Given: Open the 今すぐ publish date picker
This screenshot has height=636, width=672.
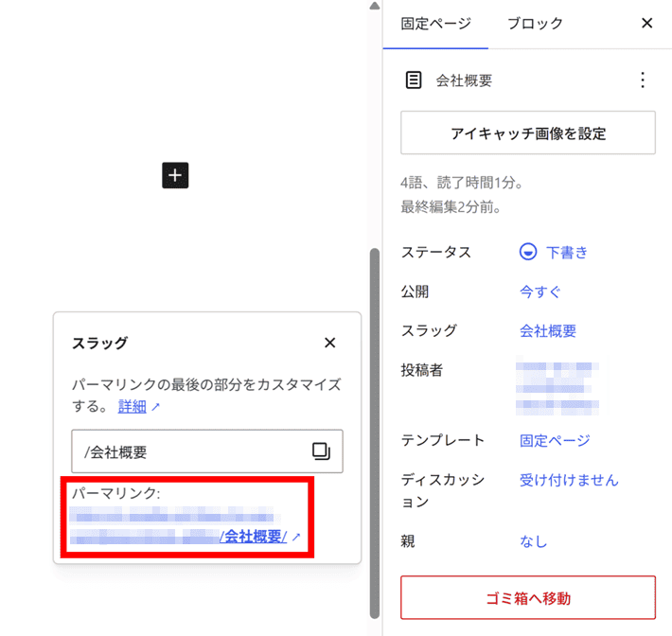Looking at the screenshot, I should (x=540, y=291).
